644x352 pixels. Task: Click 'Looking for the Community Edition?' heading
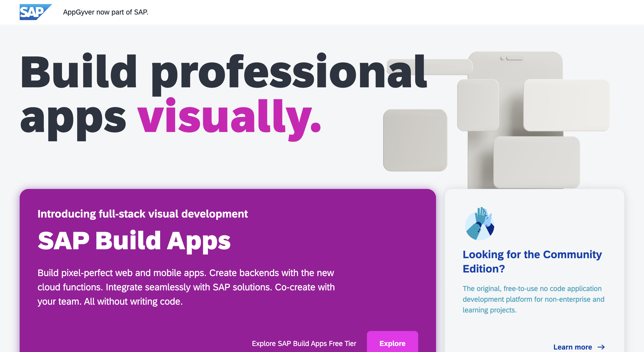click(x=532, y=261)
